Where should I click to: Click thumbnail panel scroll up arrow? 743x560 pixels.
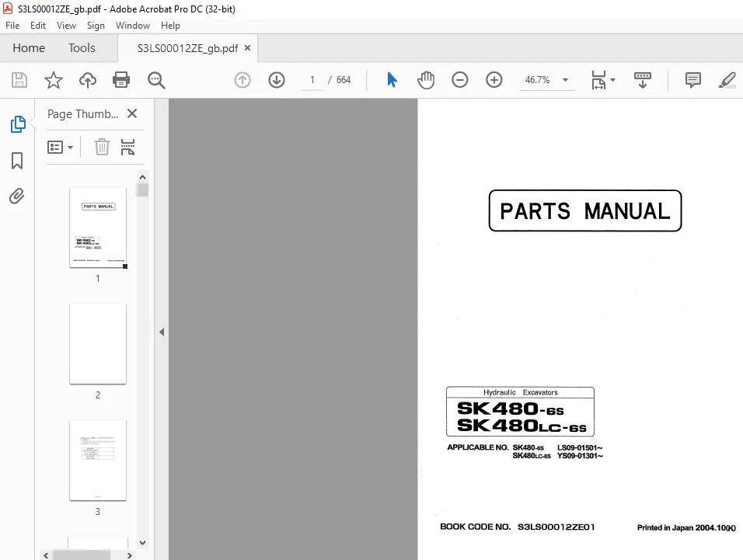(x=143, y=177)
